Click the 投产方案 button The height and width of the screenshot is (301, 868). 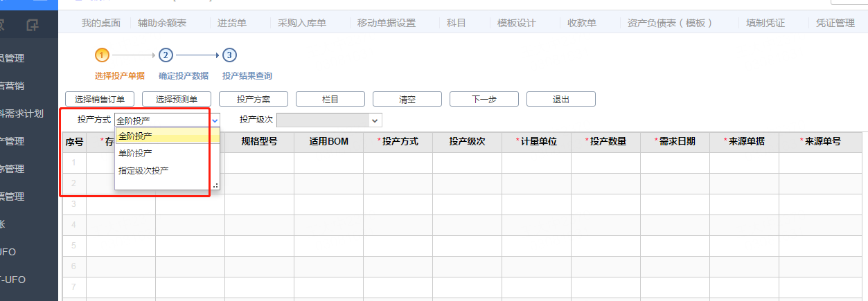254,99
